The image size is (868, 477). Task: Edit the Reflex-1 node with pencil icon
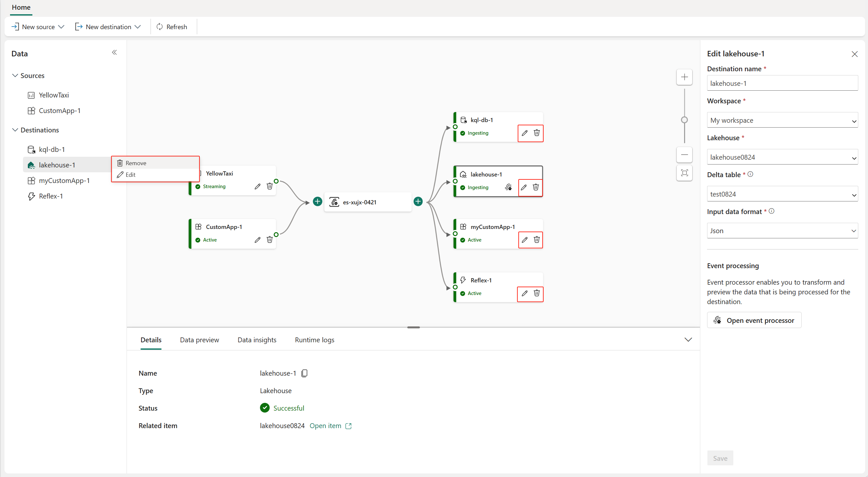524,293
